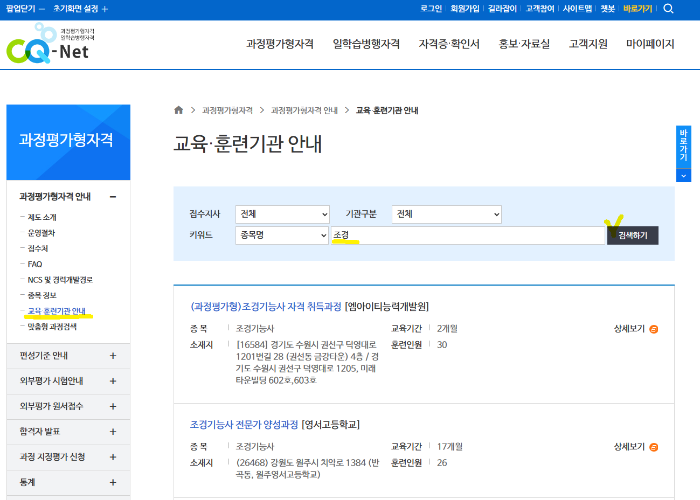
Task: Open 운영절차 in sidebar
Action: pyautogui.click(x=41, y=233)
